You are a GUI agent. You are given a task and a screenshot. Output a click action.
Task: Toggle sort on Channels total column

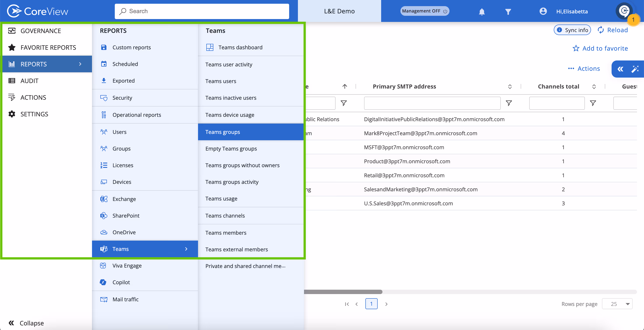(594, 87)
